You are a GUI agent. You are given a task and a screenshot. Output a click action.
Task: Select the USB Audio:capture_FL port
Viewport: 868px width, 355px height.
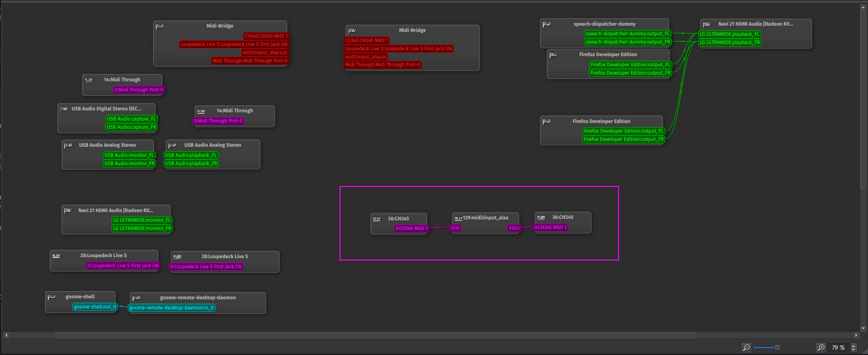coord(131,119)
